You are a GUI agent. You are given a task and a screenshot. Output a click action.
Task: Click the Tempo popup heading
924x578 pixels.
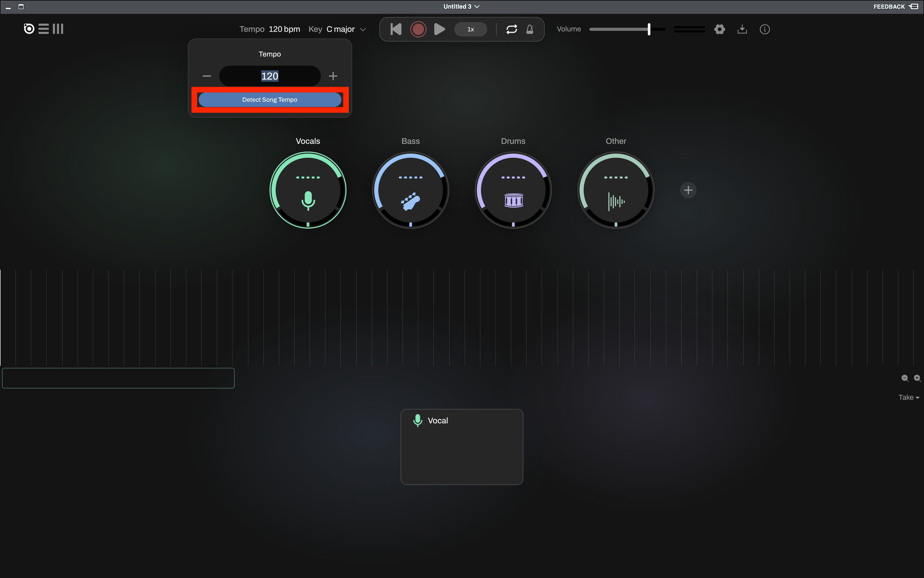point(270,54)
